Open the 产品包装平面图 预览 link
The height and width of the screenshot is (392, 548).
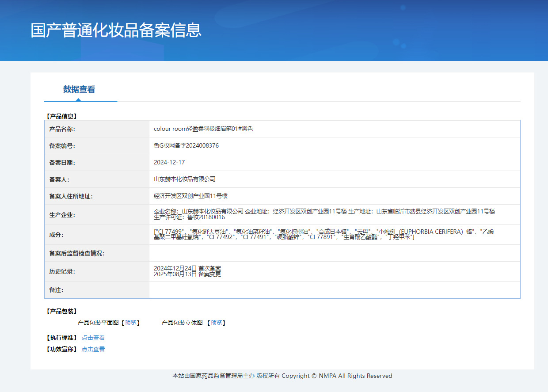[130, 323]
